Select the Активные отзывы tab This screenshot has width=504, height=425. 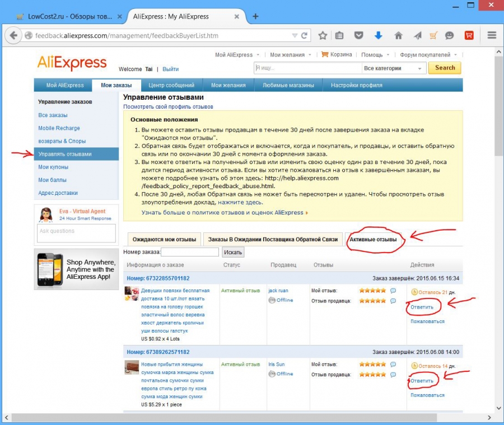(373, 240)
